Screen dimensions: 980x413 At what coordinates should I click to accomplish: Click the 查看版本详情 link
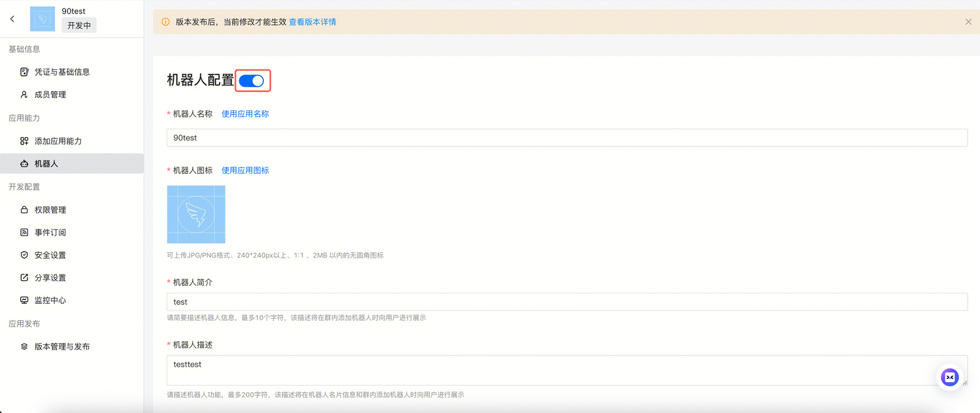click(x=312, y=22)
